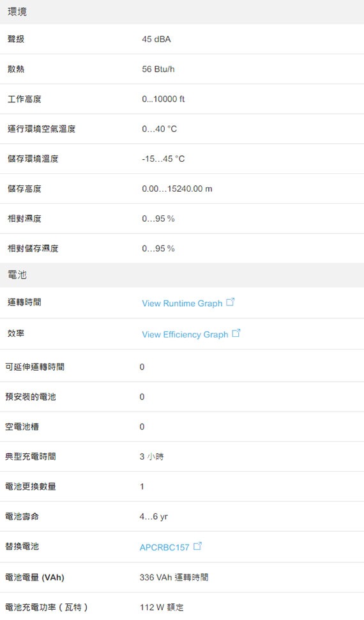Click the 4…6 yr battery life value
This screenshot has height=620, width=364.
pos(154,516)
